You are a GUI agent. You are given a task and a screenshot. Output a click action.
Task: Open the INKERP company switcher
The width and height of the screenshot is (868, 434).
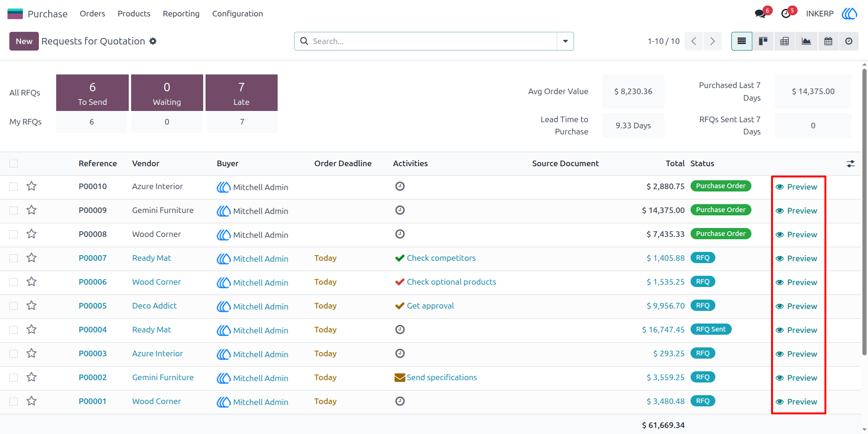click(820, 14)
